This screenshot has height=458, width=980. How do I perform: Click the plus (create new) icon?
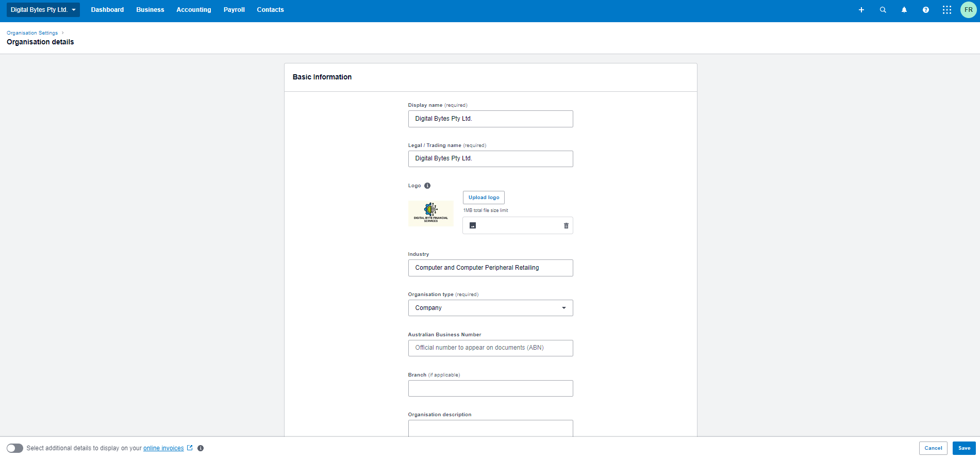coord(861,10)
